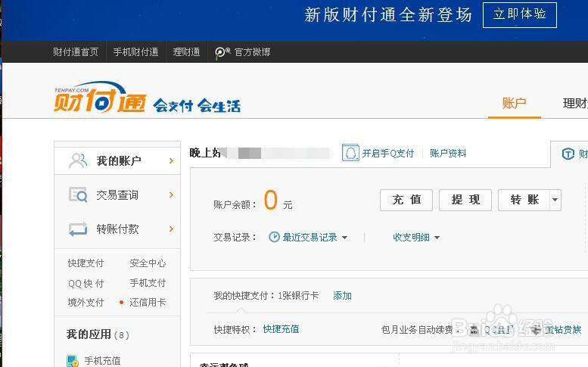
Task: Click the Tenpay logo
Action: (x=100, y=97)
